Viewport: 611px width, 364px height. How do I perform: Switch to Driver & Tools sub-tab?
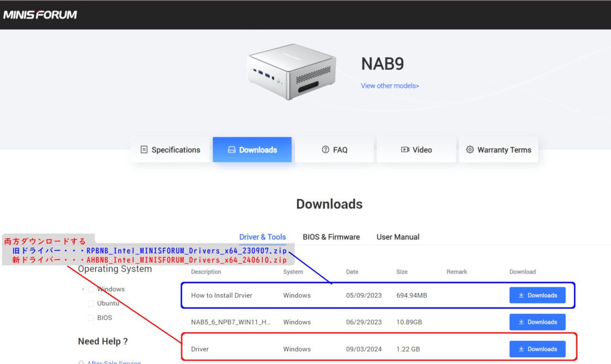tap(263, 237)
